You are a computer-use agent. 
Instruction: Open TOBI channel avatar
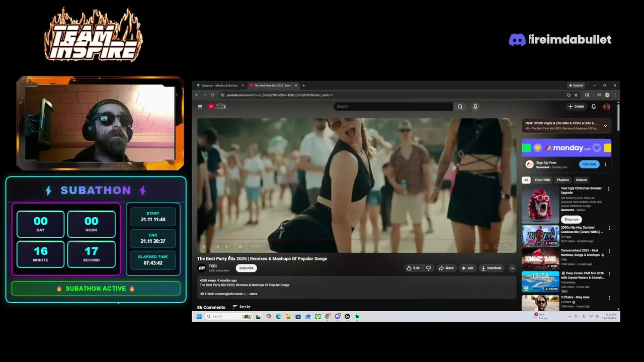202,268
